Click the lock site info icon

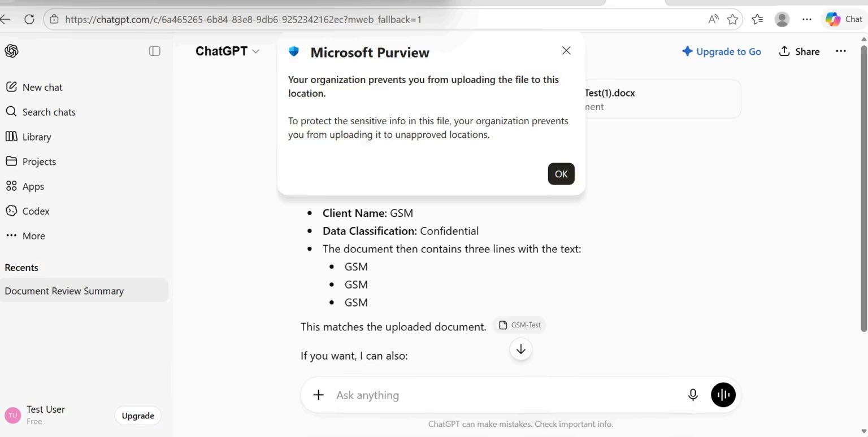pyautogui.click(x=54, y=19)
